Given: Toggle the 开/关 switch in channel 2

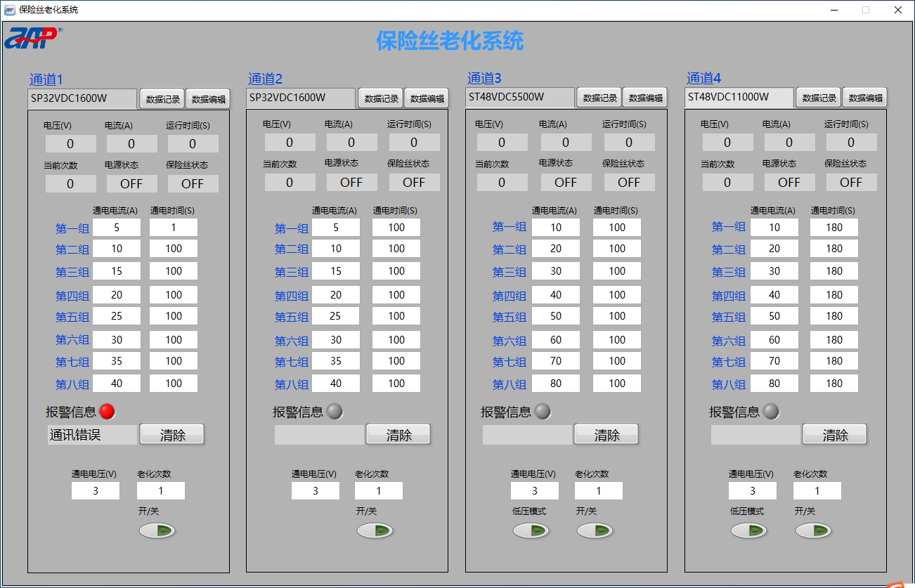Looking at the screenshot, I should coord(375,530).
